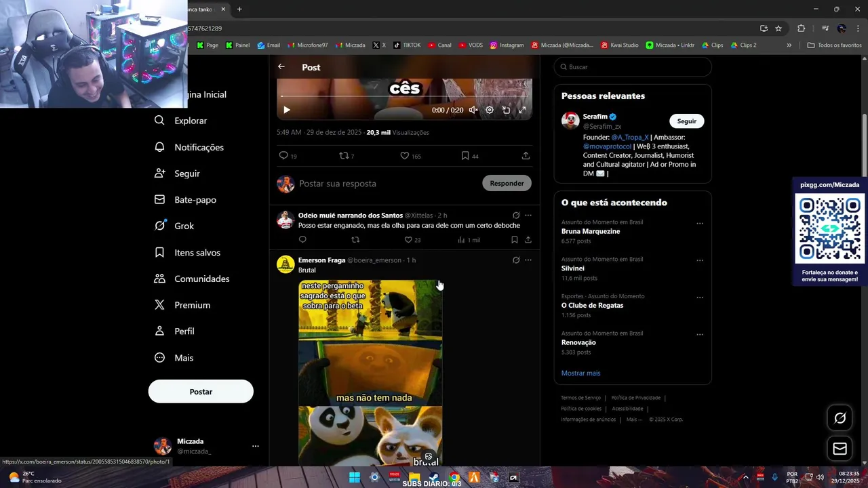Share the main post
The width and height of the screenshot is (868, 488).
526,156
